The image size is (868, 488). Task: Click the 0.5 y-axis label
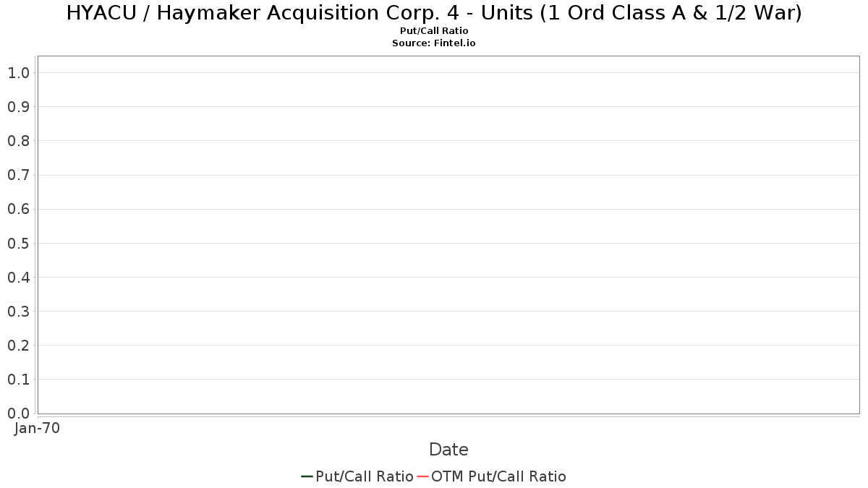19,244
